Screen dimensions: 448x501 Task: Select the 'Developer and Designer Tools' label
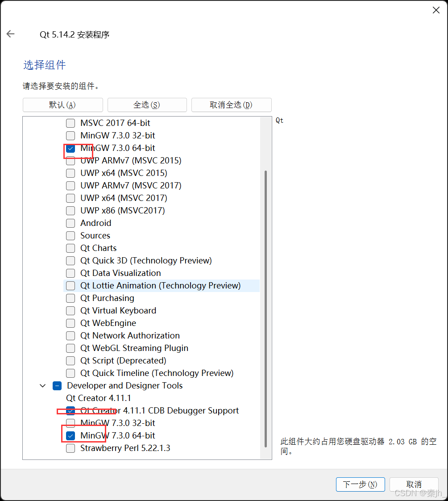(125, 386)
